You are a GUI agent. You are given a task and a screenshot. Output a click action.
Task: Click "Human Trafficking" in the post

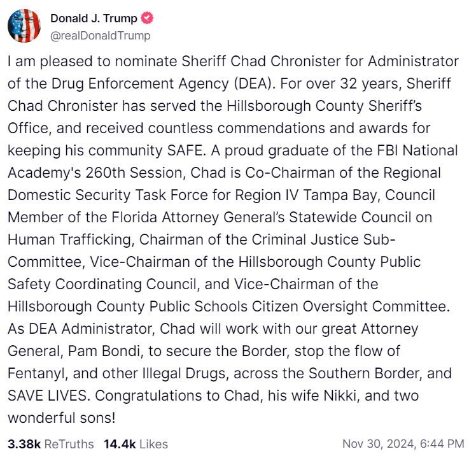(70, 240)
